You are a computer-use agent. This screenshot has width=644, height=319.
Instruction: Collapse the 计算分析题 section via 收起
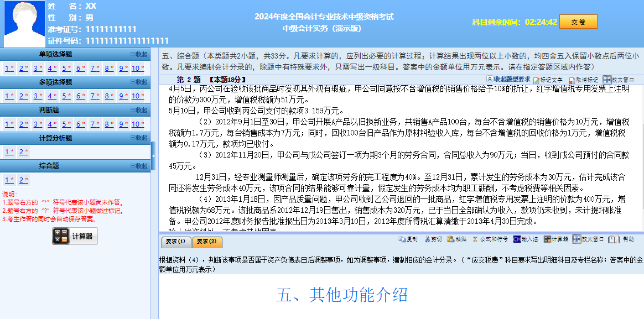tap(138, 138)
